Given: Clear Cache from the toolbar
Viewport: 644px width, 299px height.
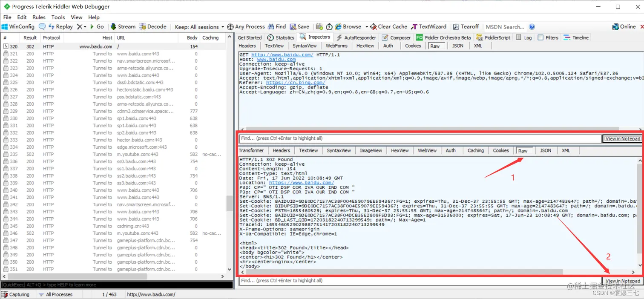Looking at the screenshot, I should 388,26.
